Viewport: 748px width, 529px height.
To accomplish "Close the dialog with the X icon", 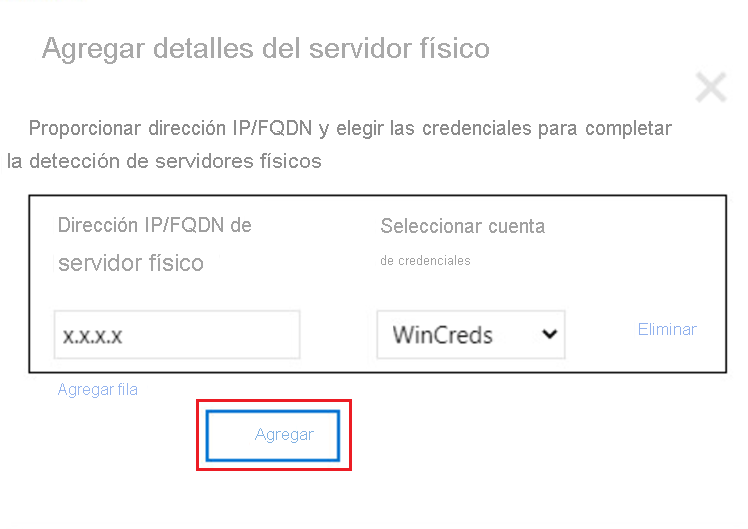I will tap(711, 87).
